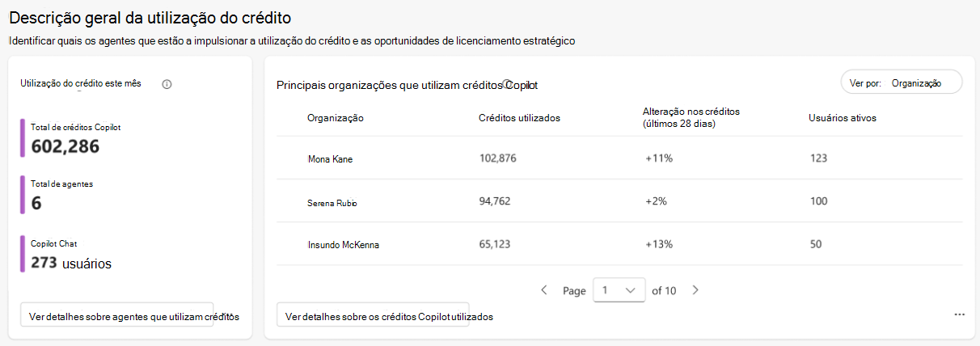Click the info icon beside credit usage title

point(167,84)
